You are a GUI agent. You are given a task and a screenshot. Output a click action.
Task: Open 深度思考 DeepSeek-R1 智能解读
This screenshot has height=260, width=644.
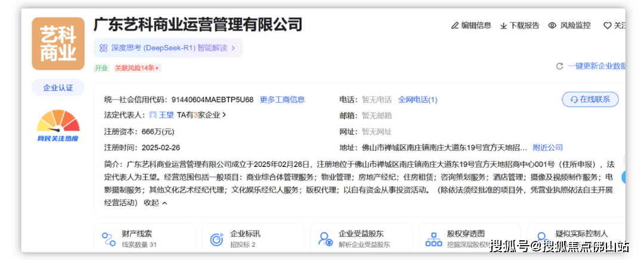pos(168,48)
